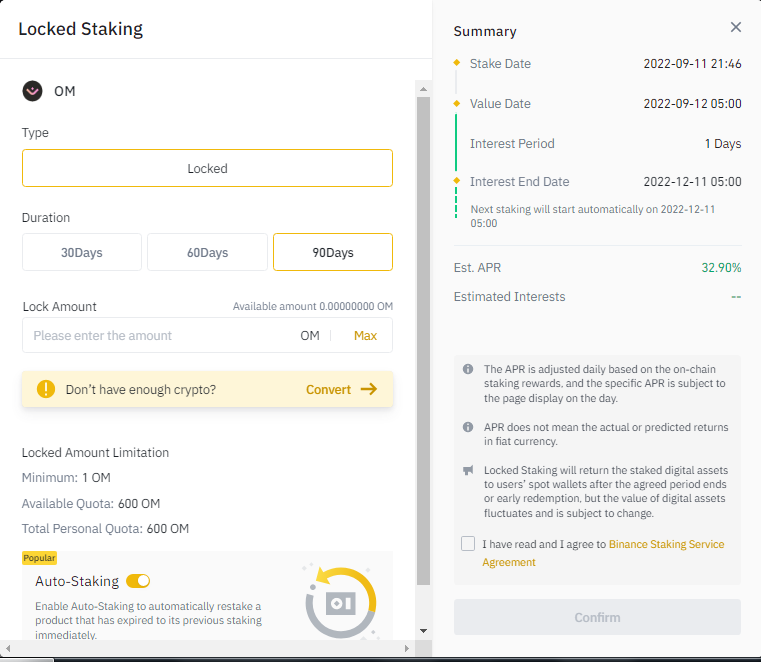Open the Binance Staking Service Agreement link
Viewport: 761px width, 662px height.
click(x=666, y=544)
